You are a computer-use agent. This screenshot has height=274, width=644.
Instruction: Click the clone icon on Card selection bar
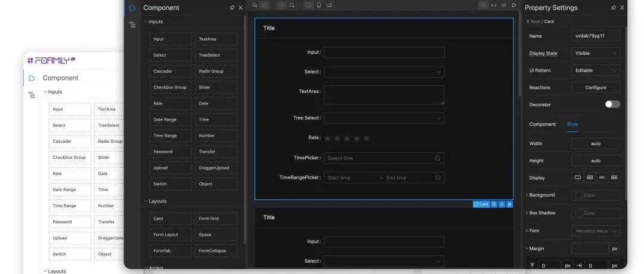tap(502, 204)
